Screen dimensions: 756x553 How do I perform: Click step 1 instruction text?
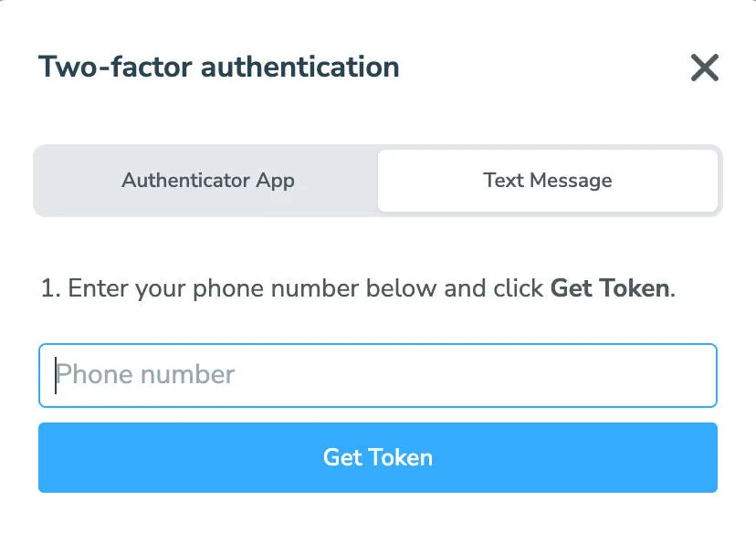tap(358, 287)
